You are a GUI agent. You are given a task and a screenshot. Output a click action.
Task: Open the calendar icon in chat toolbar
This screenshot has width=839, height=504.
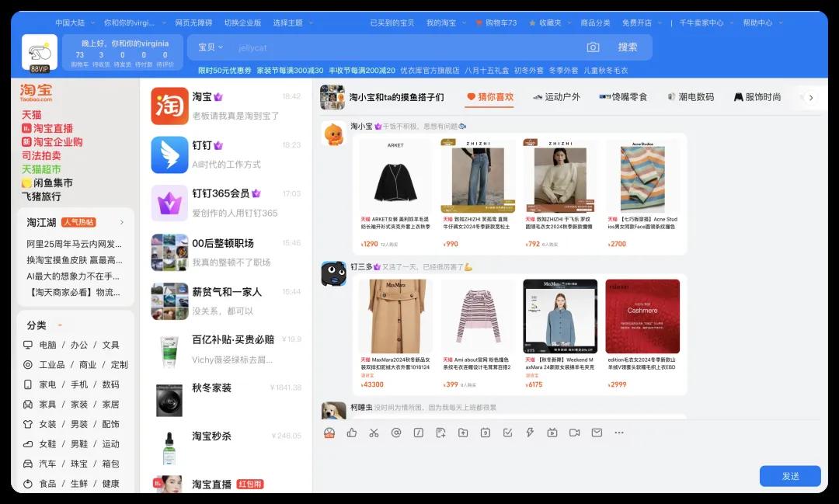tap(486, 433)
